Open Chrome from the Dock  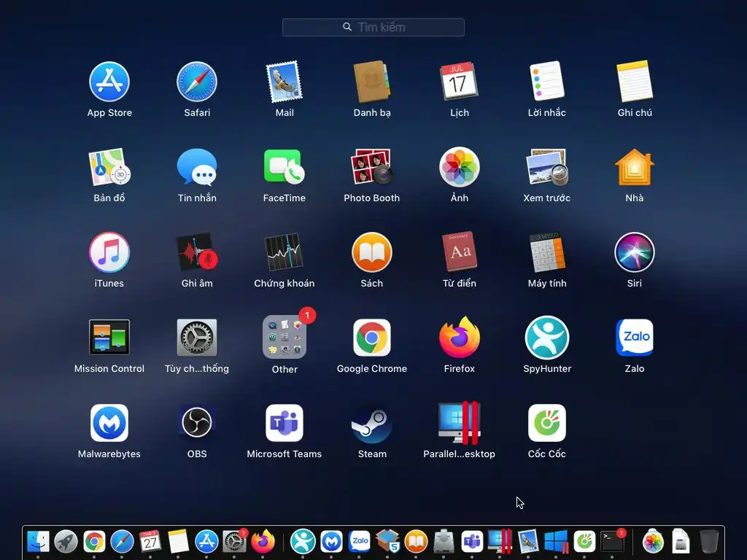pos(94,542)
